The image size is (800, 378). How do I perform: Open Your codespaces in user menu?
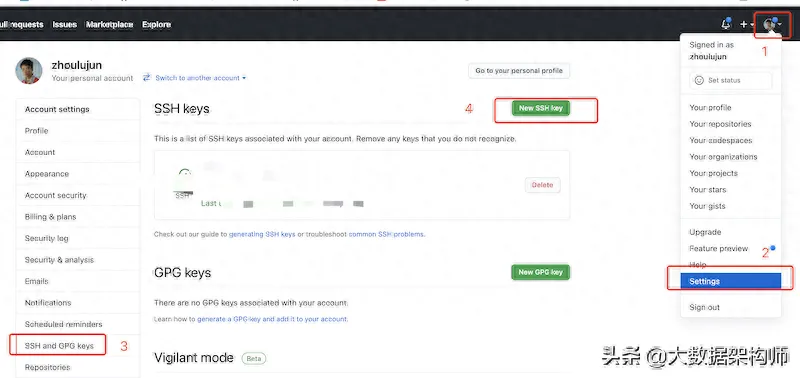click(x=731, y=140)
